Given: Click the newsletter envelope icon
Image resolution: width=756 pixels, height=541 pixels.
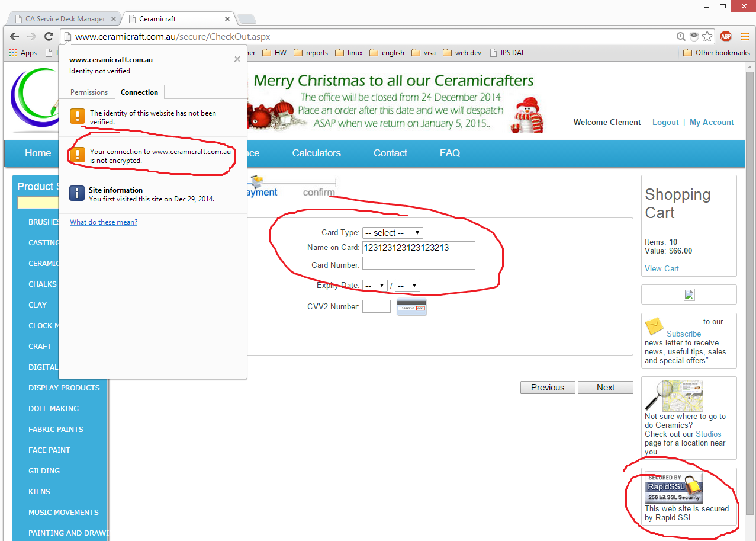Looking at the screenshot, I should [x=654, y=326].
